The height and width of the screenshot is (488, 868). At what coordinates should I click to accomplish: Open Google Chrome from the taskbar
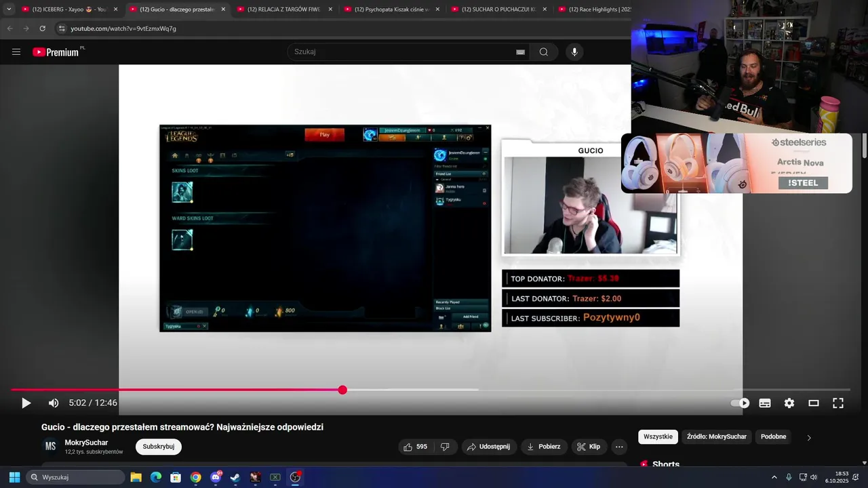click(x=195, y=477)
